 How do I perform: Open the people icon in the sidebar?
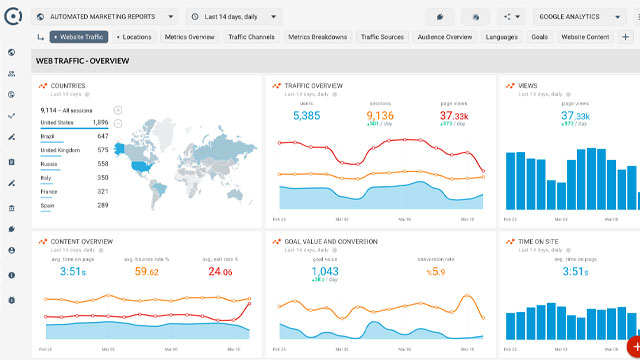tap(11, 73)
